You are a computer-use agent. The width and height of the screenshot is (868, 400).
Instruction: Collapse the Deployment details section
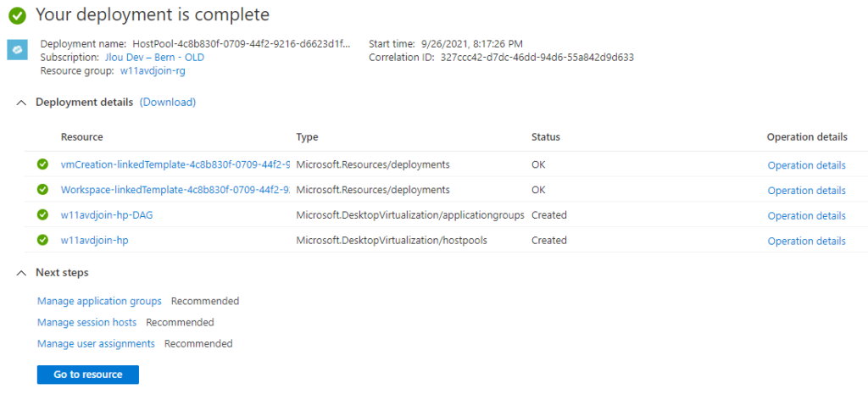[x=21, y=103]
